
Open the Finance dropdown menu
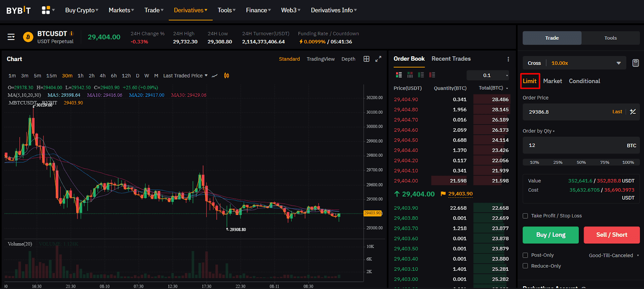(x=258, y=10)
